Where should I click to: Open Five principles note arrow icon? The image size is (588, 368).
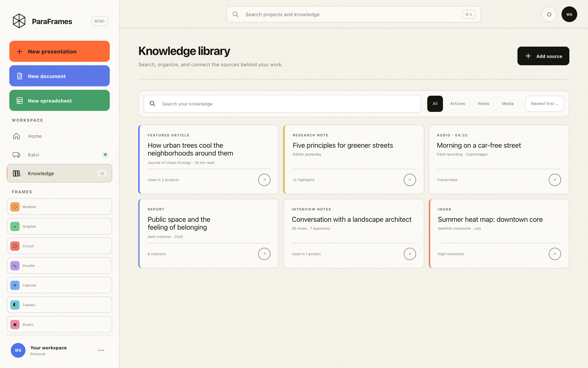(x=410, y=180)
